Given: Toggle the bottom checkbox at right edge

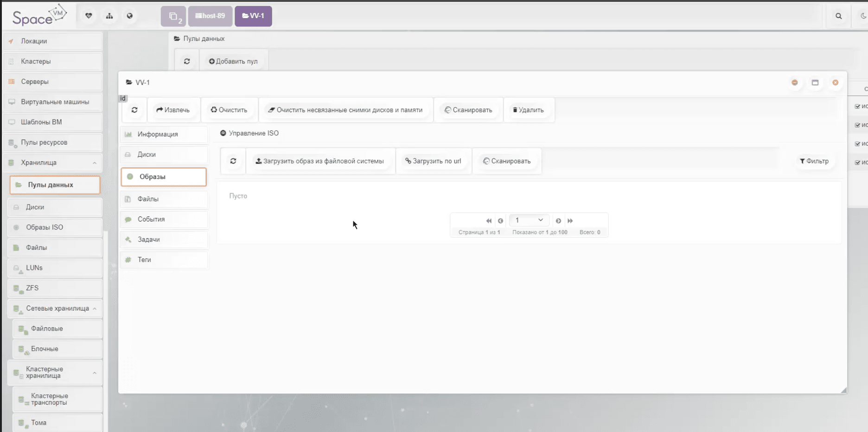Looking at the screenshot, I should [857, 162].
